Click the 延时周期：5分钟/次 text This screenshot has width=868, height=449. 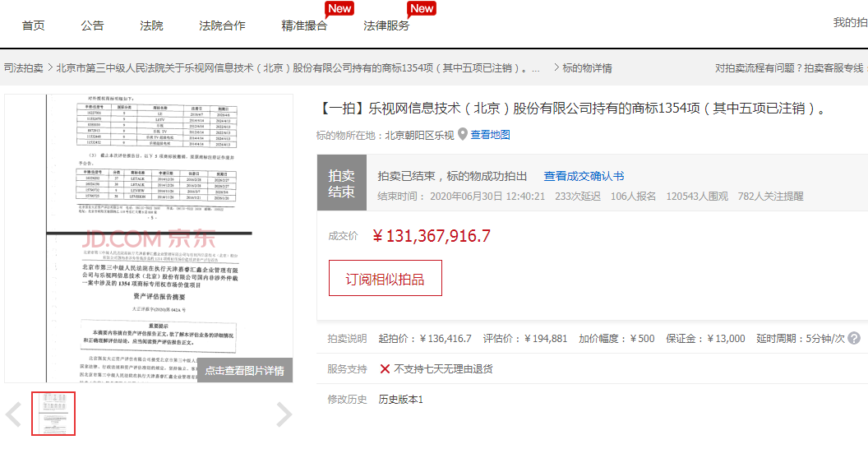click(801, 338)
